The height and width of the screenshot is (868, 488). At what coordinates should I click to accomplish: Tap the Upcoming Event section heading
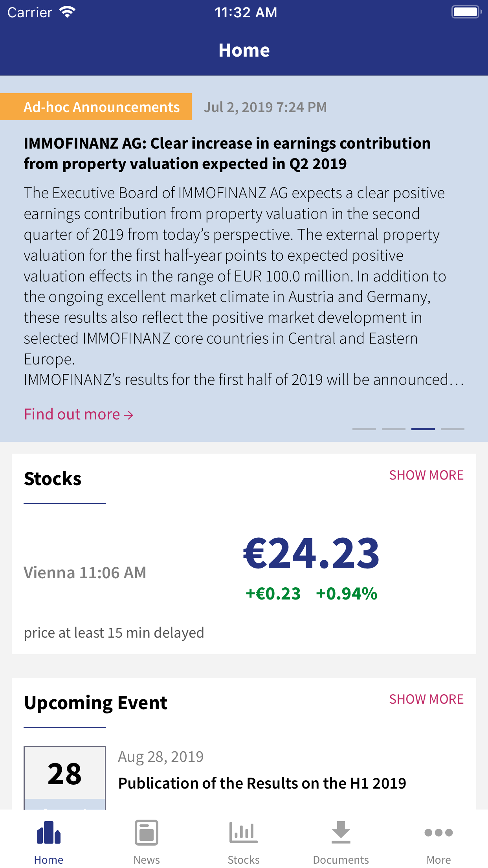click(x=95, y=703)
